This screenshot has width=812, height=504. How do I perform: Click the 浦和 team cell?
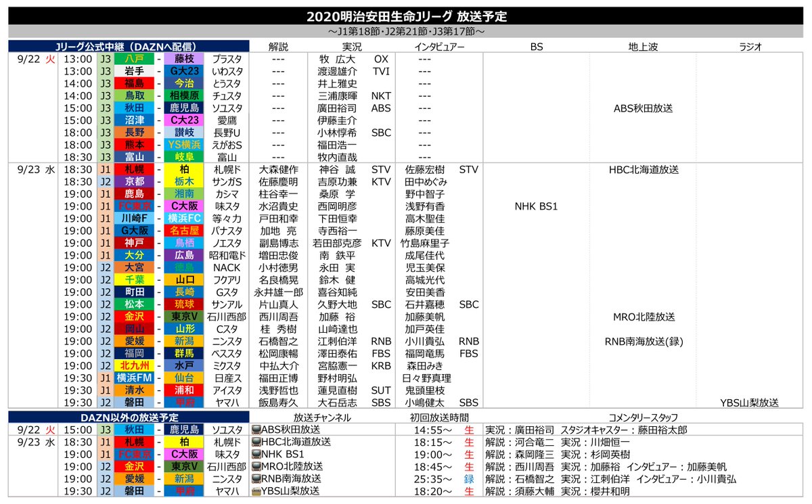[183, 389]
